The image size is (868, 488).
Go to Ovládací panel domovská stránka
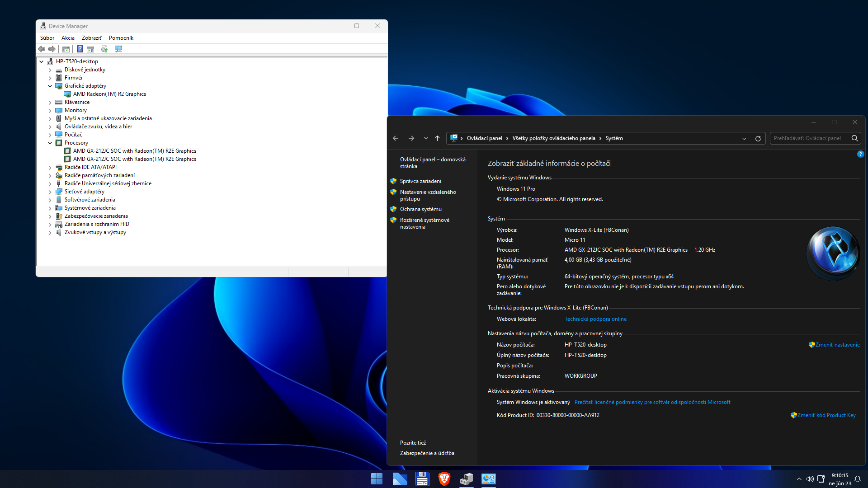click(433, 163)
